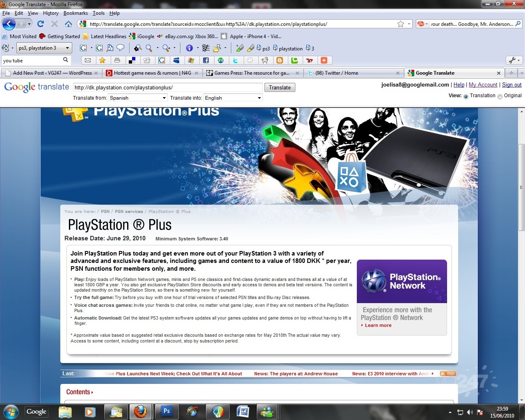Open the list all tabs dropdown
Screen dimensions: 525x420
[521, 73]
